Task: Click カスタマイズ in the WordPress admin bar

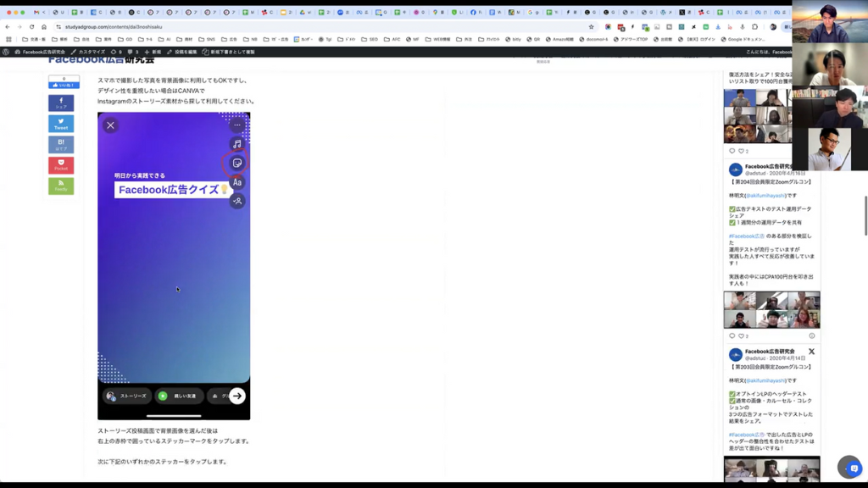Action: click(87, 52)
